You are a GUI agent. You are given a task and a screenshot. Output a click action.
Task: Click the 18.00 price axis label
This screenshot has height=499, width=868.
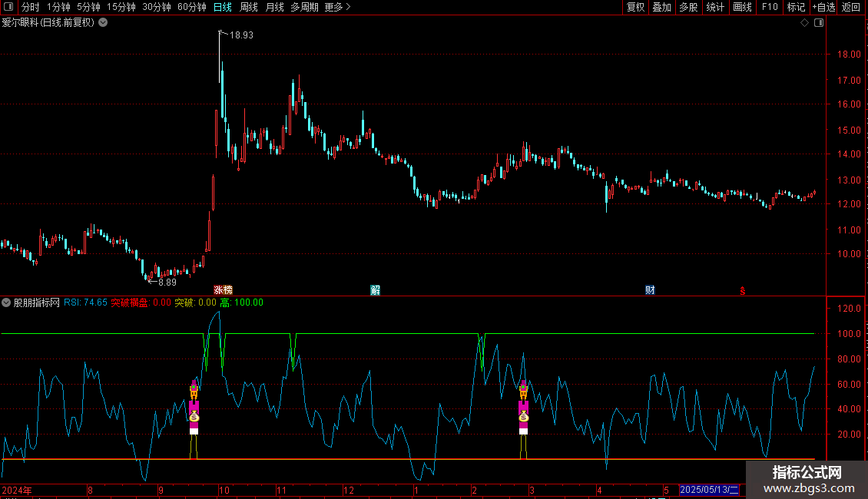pyautogui.click(x=849, y=55)
